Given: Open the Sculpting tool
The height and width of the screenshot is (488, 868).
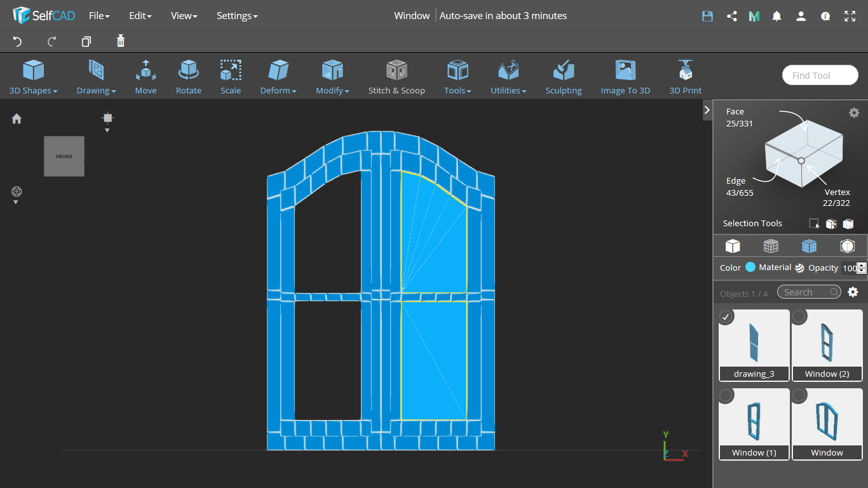Looking at the screenshot, I should pyautogui.click(x=564, y=77).
